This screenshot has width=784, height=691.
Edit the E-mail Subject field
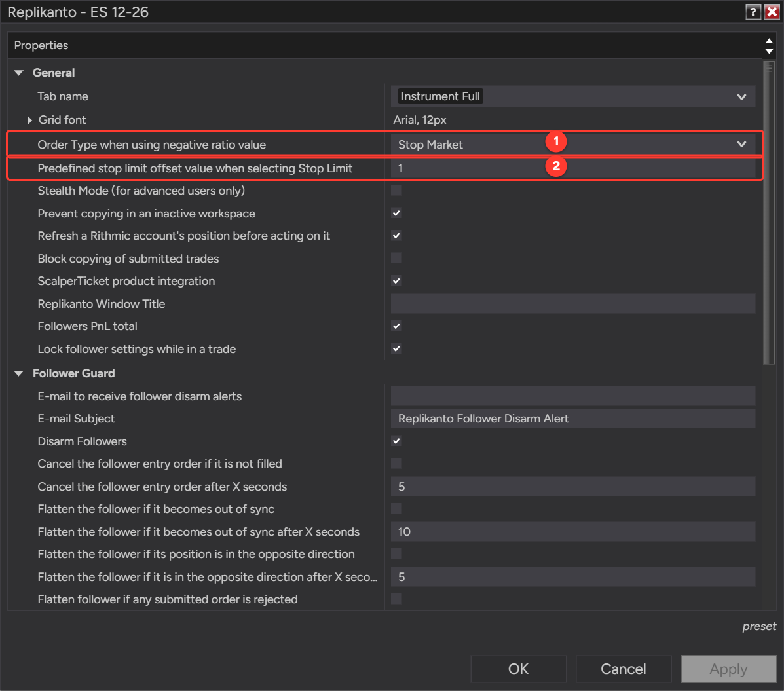[x=573, y=419]
